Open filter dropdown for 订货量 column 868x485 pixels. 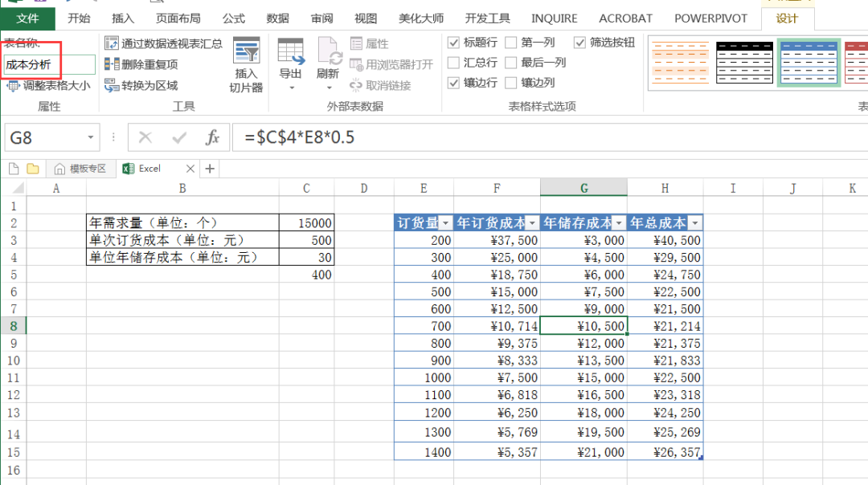(445, 223)
